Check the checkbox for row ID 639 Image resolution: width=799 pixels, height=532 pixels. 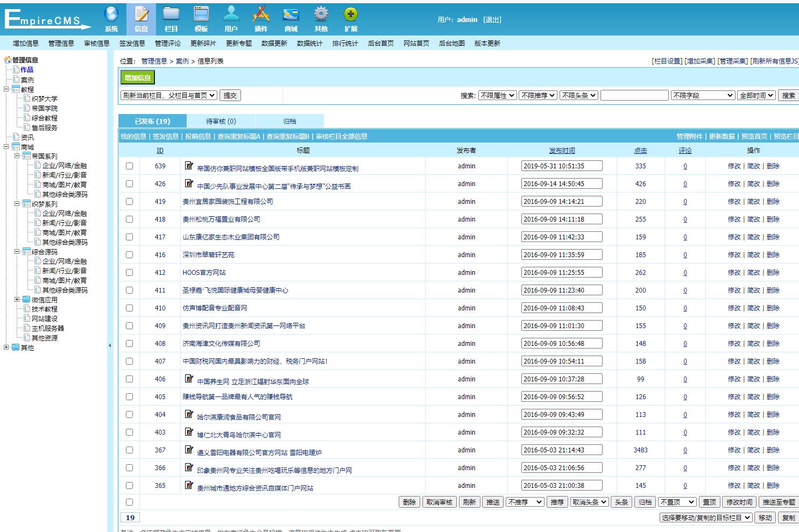click(129, 166)
